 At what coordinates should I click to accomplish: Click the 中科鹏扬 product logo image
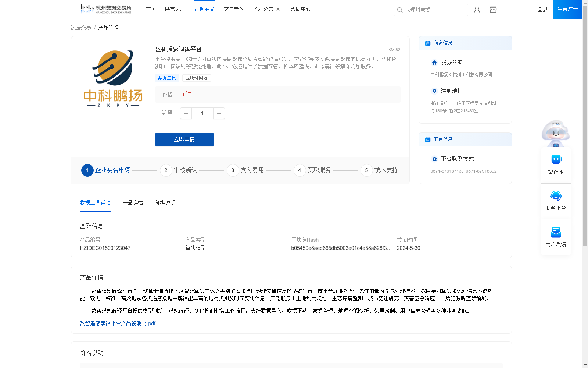[x=113, y=78]
